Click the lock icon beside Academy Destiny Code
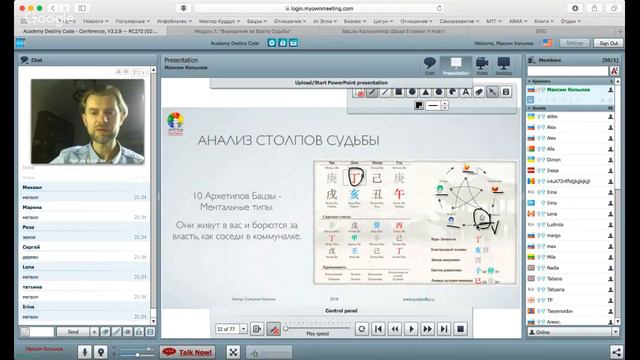 282,42
